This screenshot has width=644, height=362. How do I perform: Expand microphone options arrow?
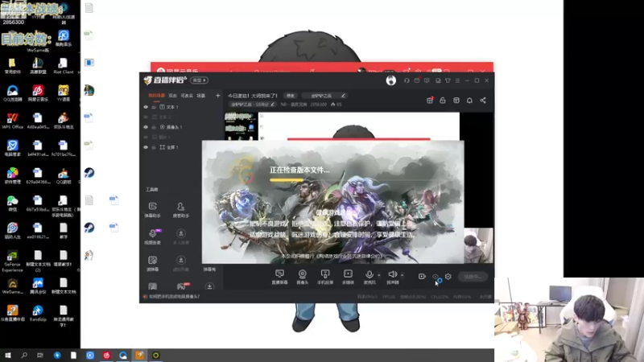pos(378,275)
